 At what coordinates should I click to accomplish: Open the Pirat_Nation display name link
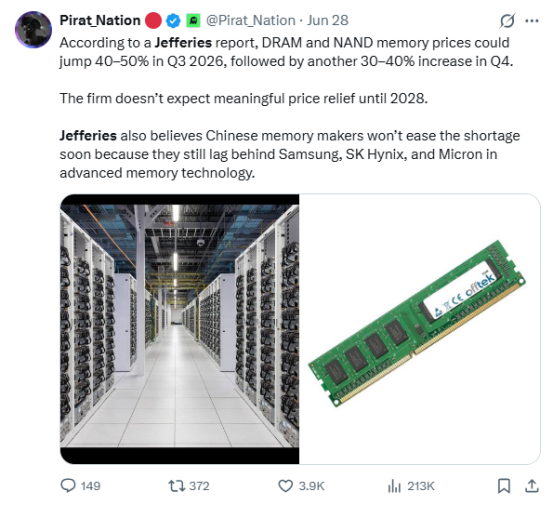coord(100,20)
